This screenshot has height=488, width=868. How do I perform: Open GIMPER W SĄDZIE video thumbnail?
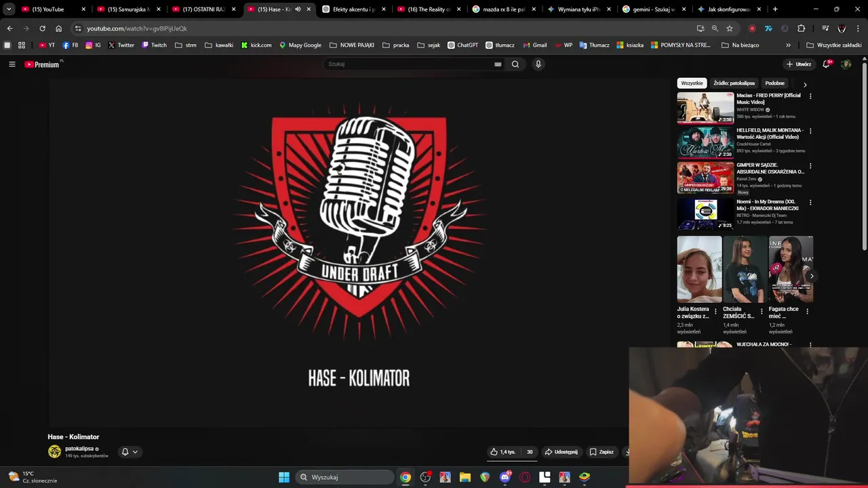[x=705, y=178]
